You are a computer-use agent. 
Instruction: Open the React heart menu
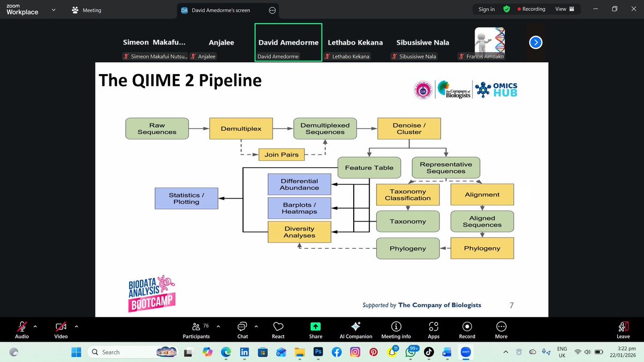[x=278, y=330]
